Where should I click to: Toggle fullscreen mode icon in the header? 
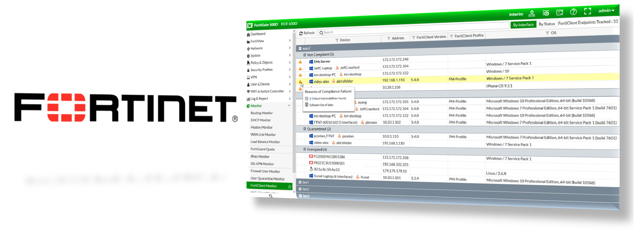(588, 11)
